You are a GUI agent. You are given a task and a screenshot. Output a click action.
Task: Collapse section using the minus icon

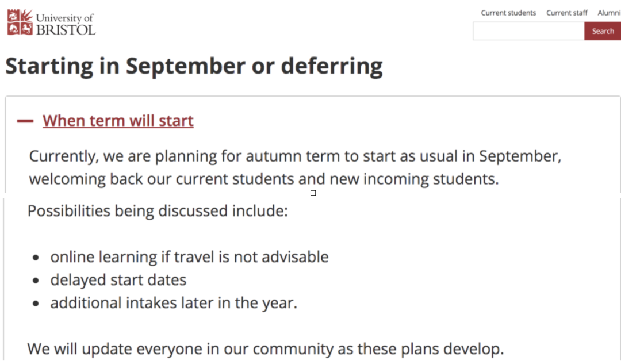25,121
